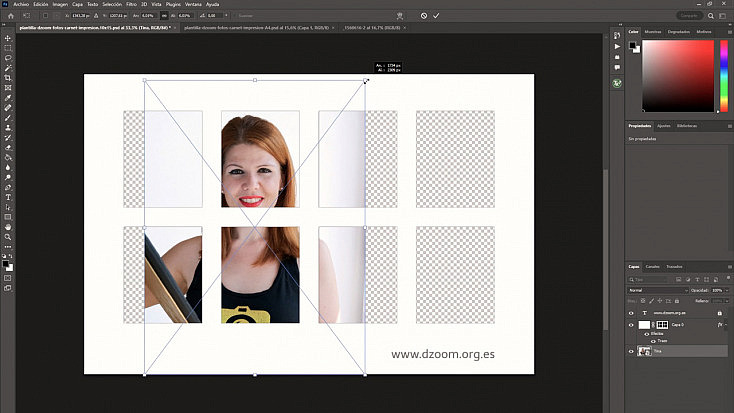This screenshot has height=413, width=734.
Task: Open the Edit Toolbar three-dots menu
Action: tap(8, 247)
